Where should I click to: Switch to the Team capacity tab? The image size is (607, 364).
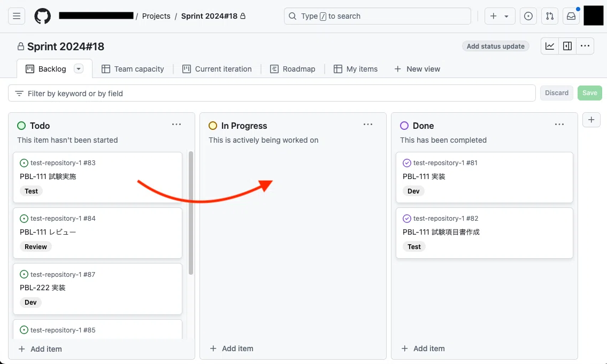pyautogui.click(x=133, y=69)
